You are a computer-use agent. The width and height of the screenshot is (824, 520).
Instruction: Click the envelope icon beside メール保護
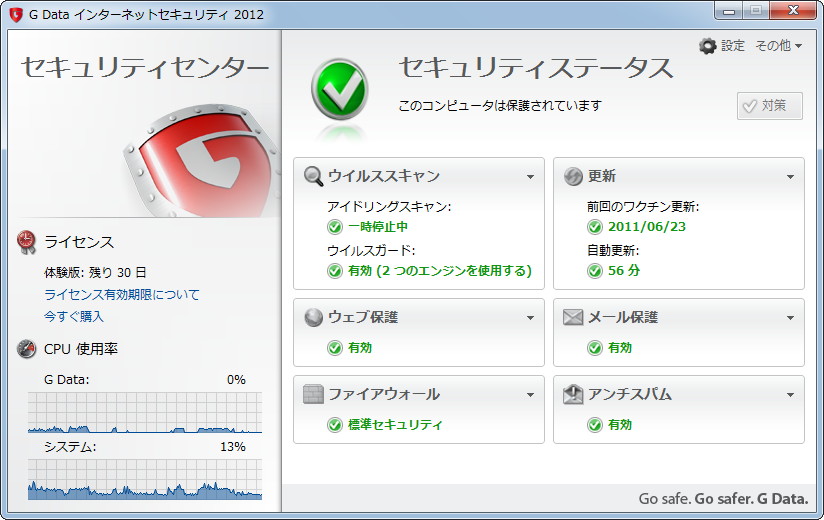pyautogui.click(x=573, y=317)
